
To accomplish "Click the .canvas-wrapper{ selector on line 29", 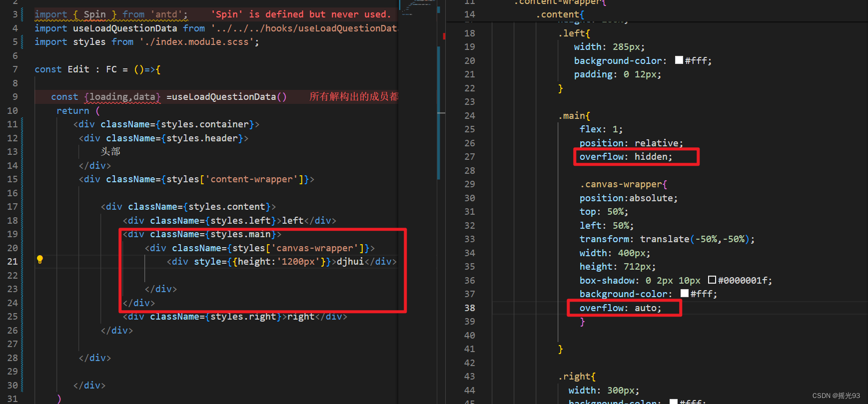I will click(623, 184).
